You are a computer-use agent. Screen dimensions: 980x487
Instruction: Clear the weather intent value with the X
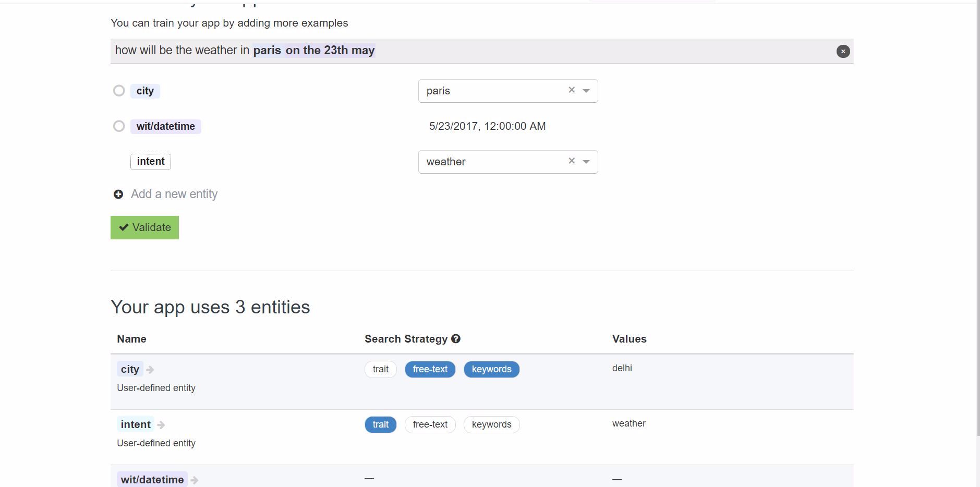tap(572, 161)
